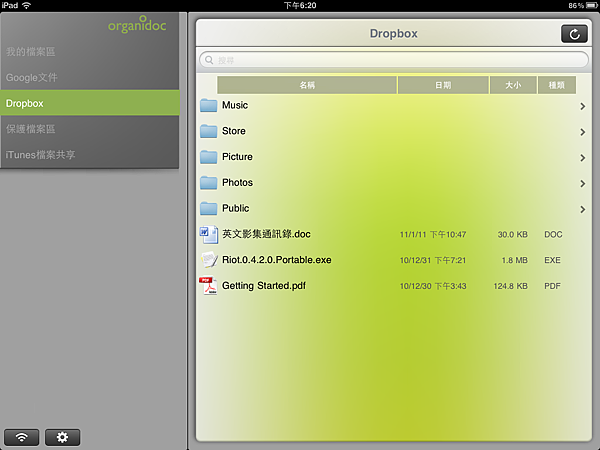Select 保護檔案區 in the sidebar
Screen dimensions: 600x450
point(90,129)
